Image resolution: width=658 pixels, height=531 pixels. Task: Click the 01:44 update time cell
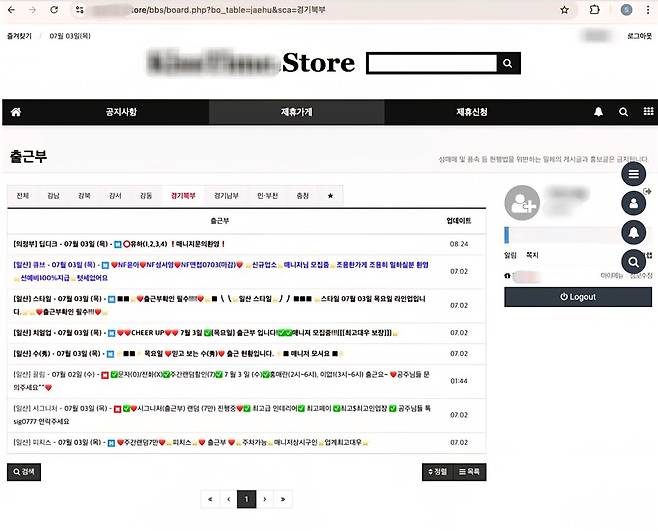459,381
